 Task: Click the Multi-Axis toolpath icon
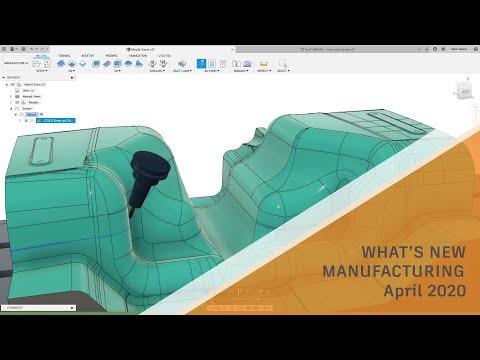click(x=182, y=63)
